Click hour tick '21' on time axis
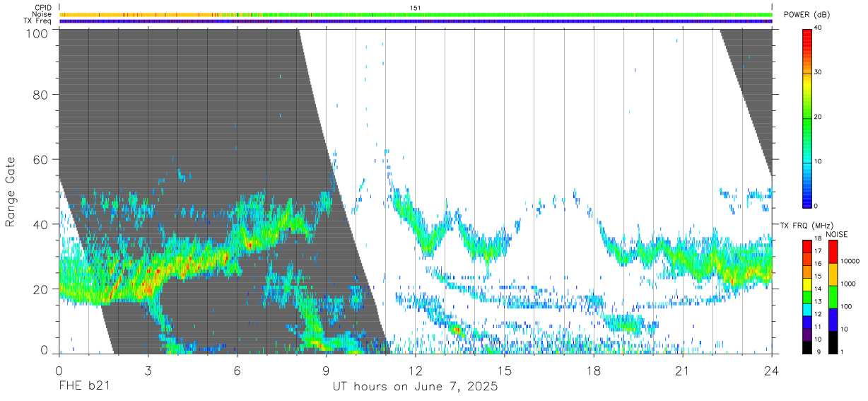The width and height of the screenshot is (868, 401). pos(683,371)
